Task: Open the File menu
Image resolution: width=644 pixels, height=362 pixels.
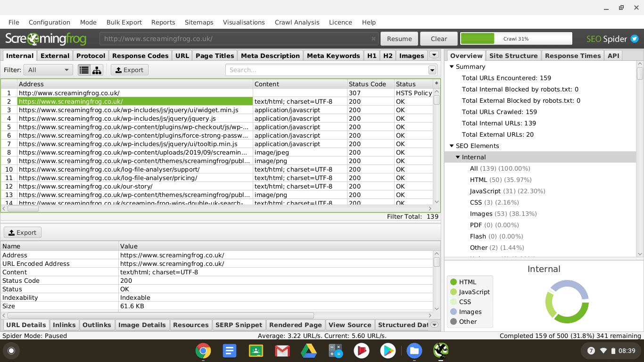Action: click(14, 22)
